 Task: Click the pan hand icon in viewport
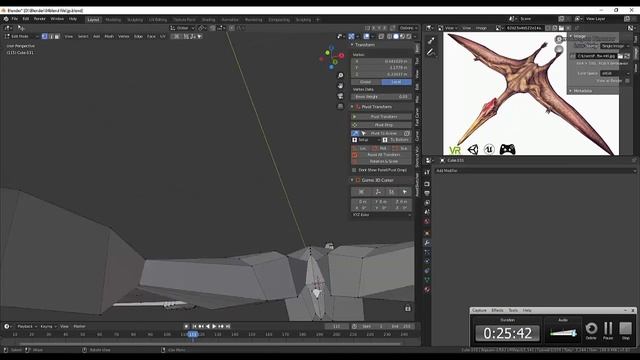click(x=340, y=86)
